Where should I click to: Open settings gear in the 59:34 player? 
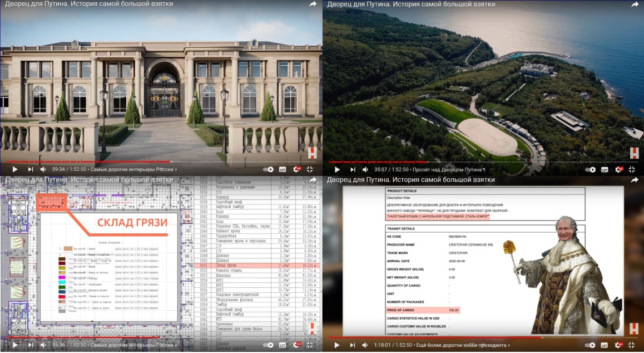click(296, 169)
